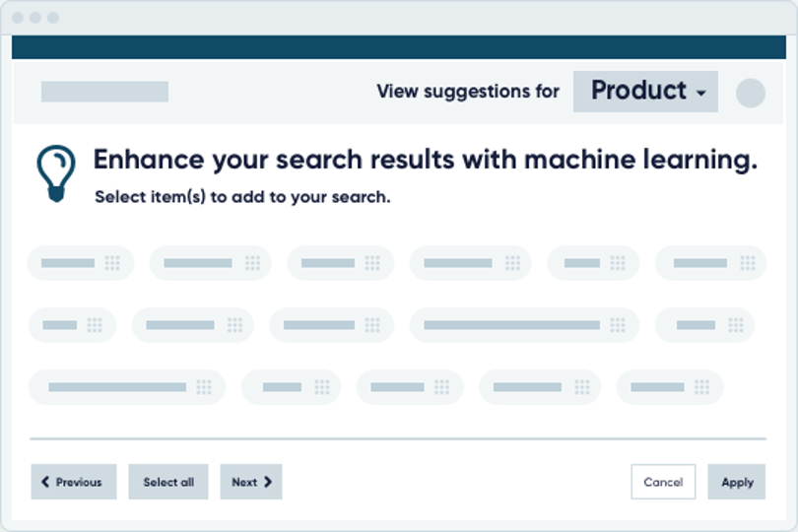The height and width of the screenshot is (532, 798).
Task: Click the left chevron icon in Previous
Action: coord(45,482)
